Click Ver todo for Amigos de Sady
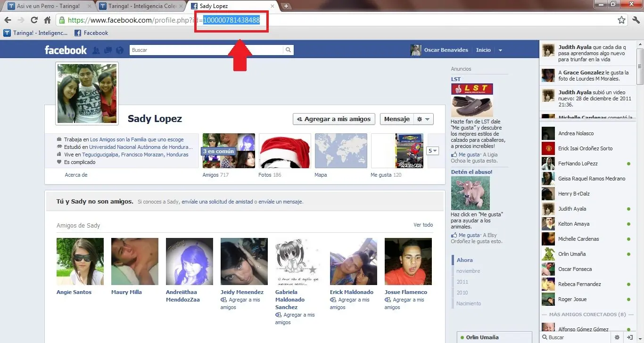The width and height of the screenshot is (644, 343). coord(423,225)
